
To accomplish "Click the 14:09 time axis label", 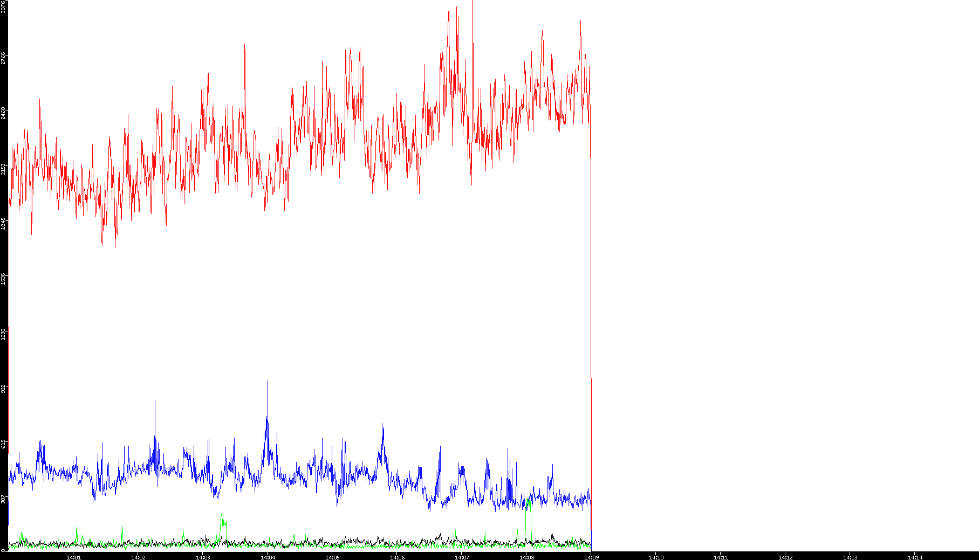I will tap(591, 557).
